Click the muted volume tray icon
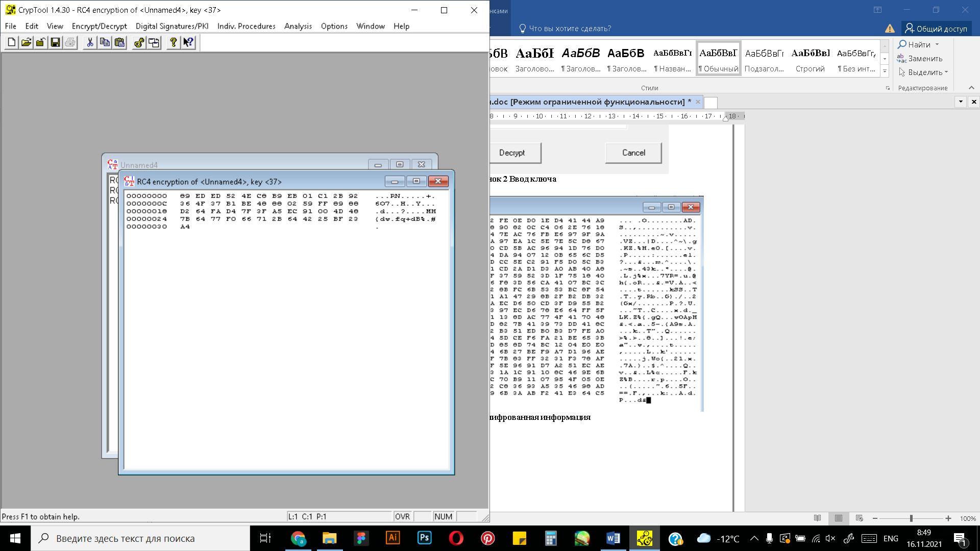The width and height of the screenshot is (980, 551). pos(830,538)
